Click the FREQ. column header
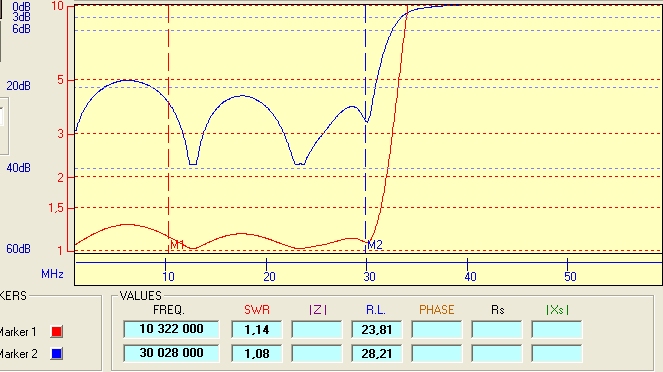 point(169,310)
